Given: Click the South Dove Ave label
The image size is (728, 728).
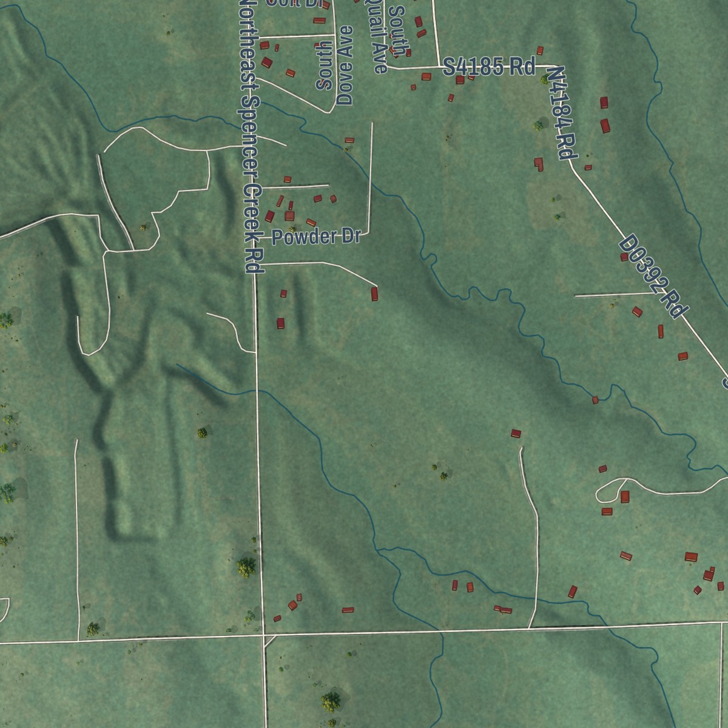Looking at the screenshot, I should 335,66.
